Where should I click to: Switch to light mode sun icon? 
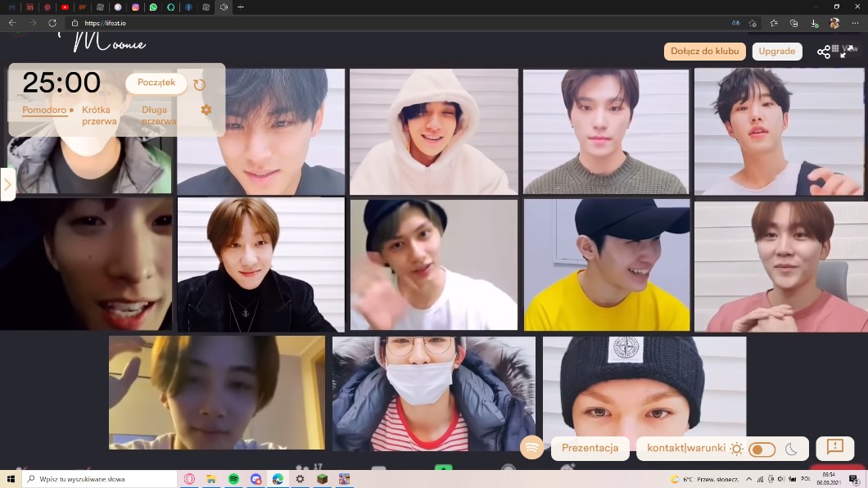click(737, 449)
